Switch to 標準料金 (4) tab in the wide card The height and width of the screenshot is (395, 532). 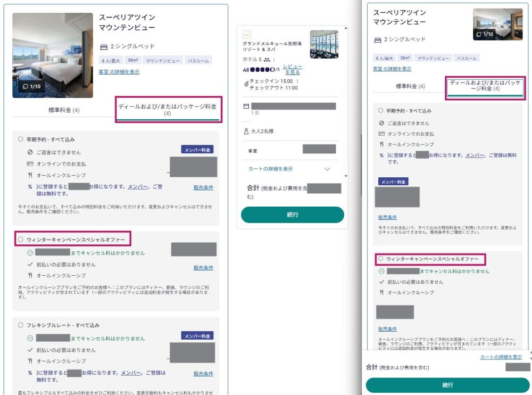click(x=64, y=110)
